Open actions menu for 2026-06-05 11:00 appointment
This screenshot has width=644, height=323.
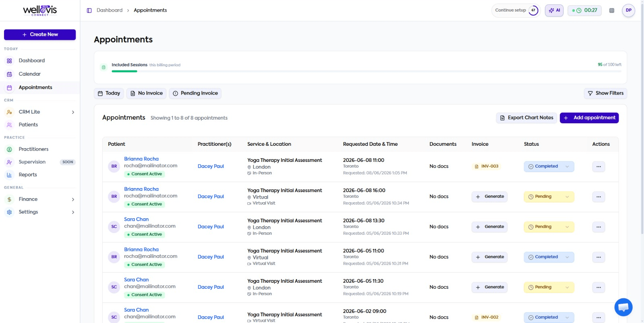[x=599, y=257]
